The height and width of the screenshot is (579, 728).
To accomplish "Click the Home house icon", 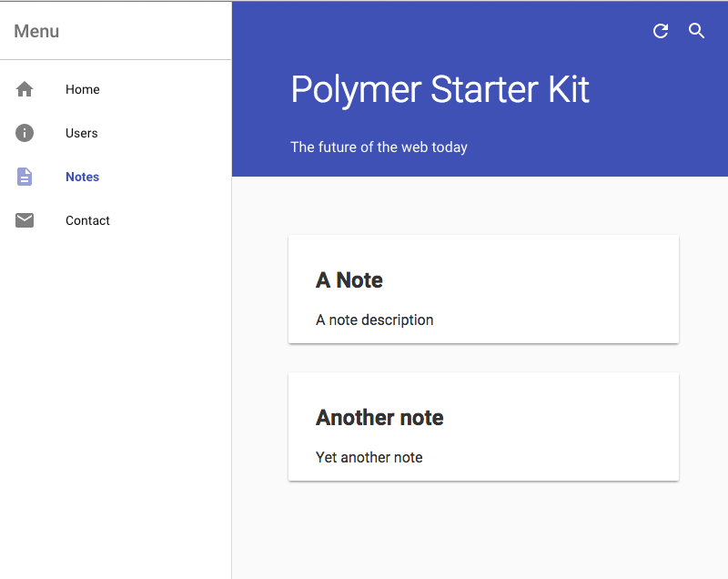I will (x=25, y=89).
